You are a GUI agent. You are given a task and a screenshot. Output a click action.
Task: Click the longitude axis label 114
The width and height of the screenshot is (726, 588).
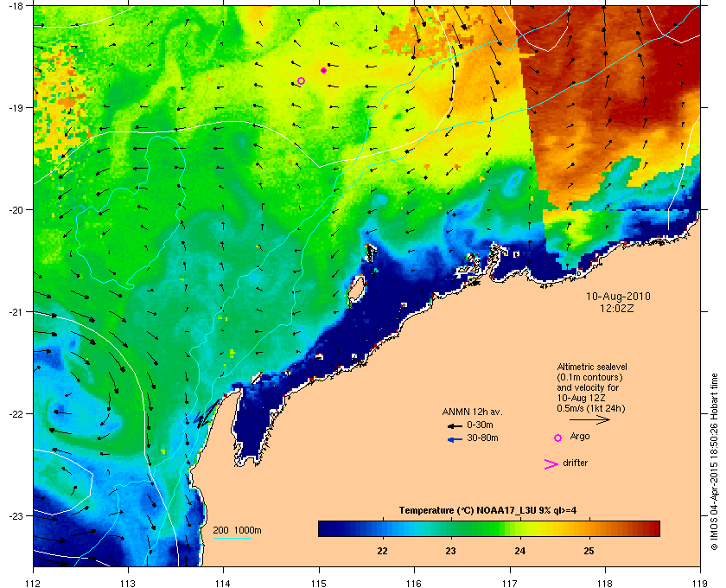223,583
